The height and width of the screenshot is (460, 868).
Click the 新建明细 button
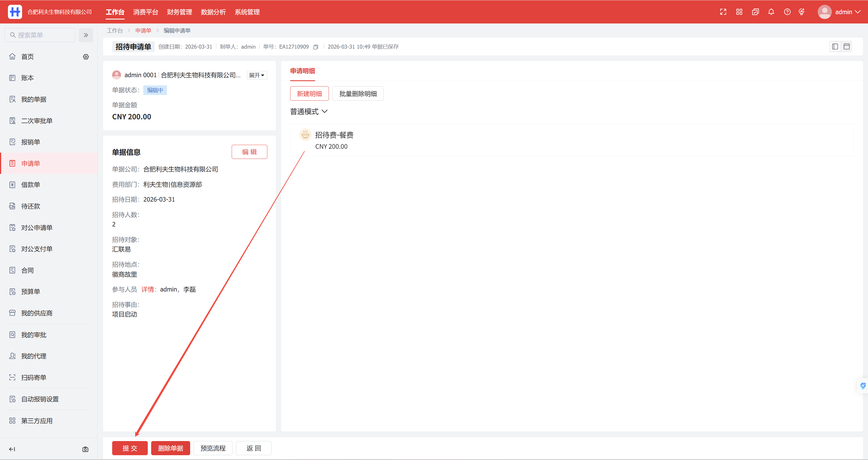pos(309,94)
